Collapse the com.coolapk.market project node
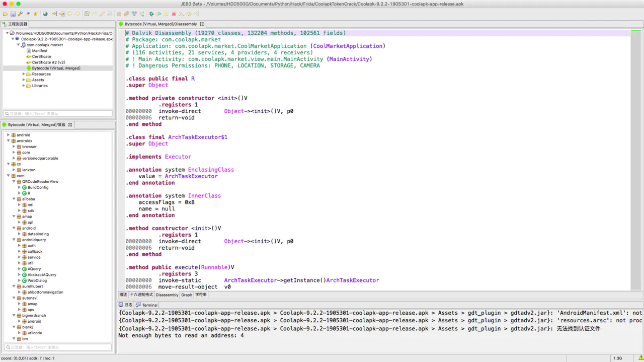The width and height of the screenshot is (644, 362). pos(18,45)
